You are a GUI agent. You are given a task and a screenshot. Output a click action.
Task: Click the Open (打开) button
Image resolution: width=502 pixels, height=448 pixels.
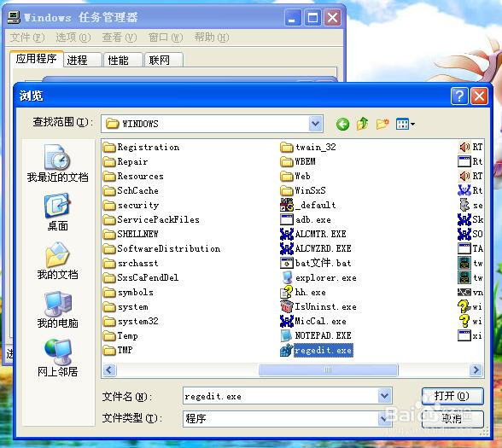[452, 396]
